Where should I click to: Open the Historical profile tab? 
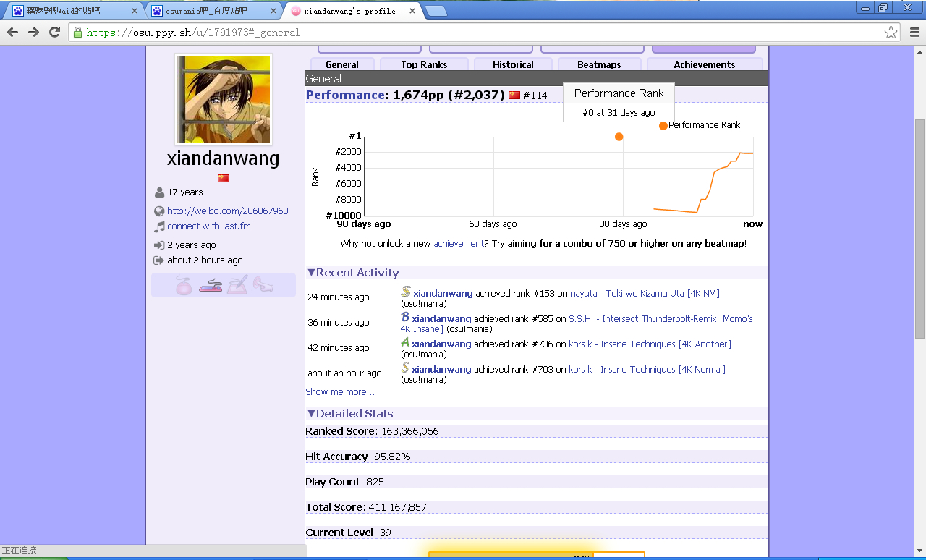513,64
